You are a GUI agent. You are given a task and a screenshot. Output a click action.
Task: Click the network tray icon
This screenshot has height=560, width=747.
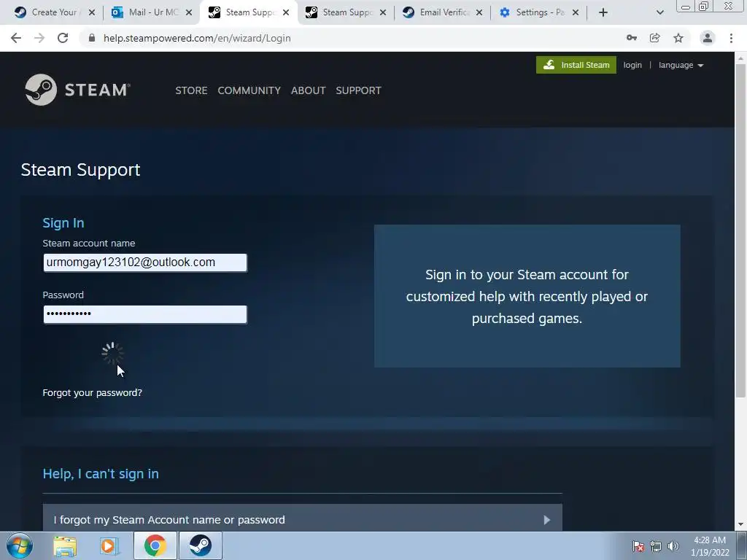tap(656, 545)
